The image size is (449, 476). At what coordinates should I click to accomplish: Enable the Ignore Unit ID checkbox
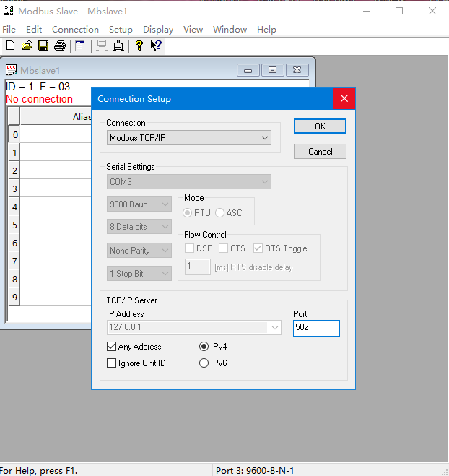pyautogui.click(x=111, y=363)
